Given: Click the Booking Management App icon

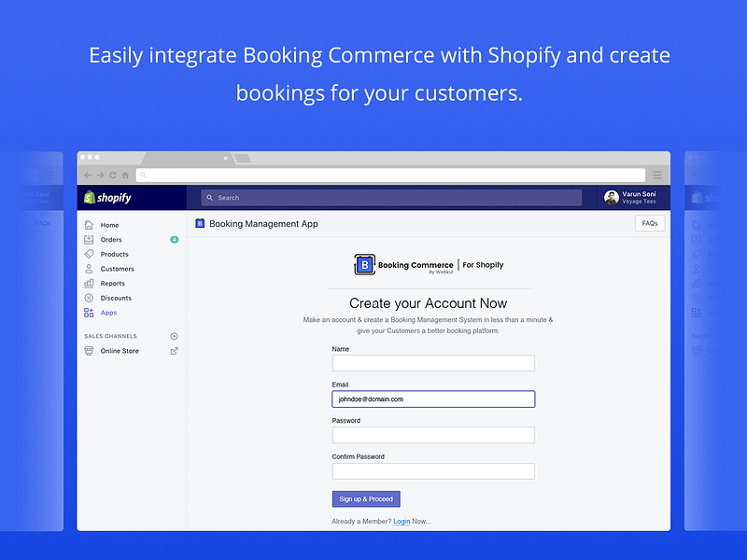Looking at the screenshot, I should tap(200, 223).
